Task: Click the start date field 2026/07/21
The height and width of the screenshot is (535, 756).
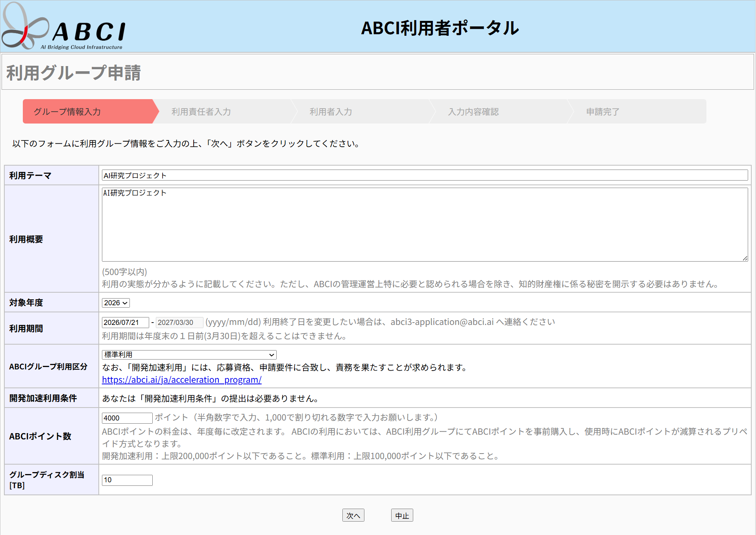Action: [126, 323]
